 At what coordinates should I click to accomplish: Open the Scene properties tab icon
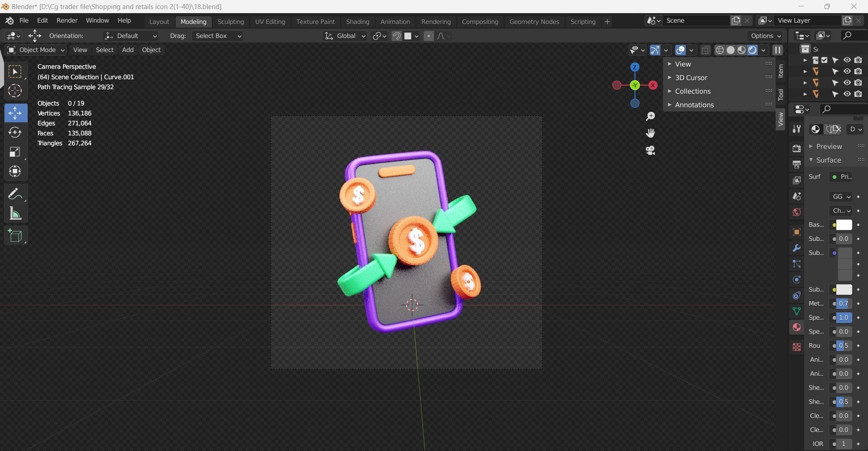coord(796,196)
